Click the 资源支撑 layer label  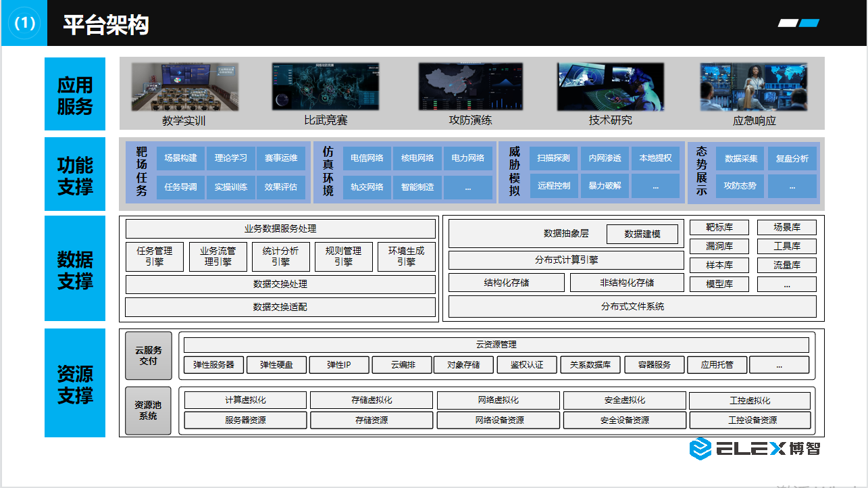pyautogui.click(x=75, y=383)
